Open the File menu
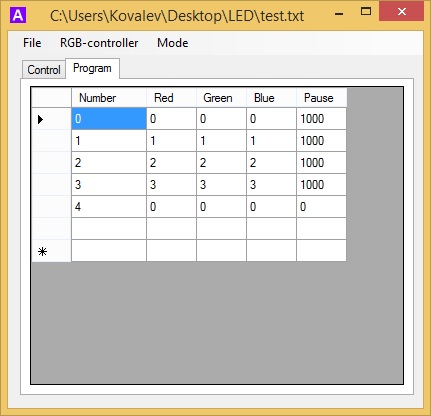This screenshot has height=416, width=431. 32,43
